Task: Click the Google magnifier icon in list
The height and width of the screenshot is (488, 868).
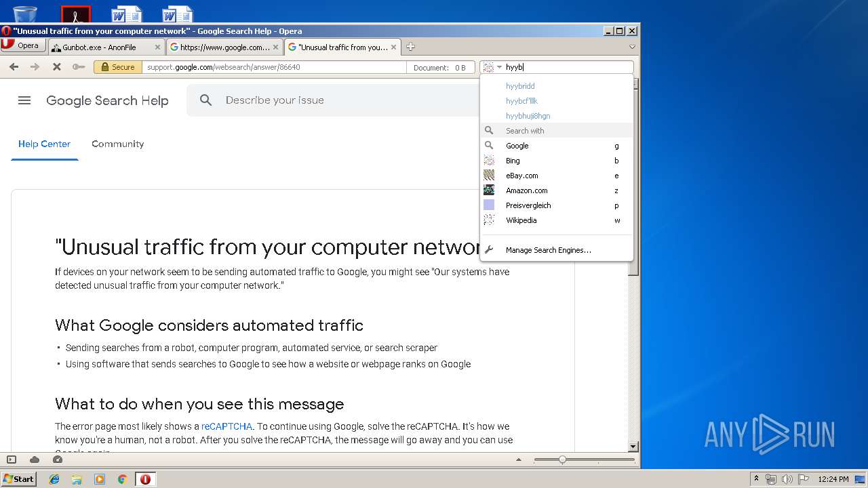Action: (489, 146)
